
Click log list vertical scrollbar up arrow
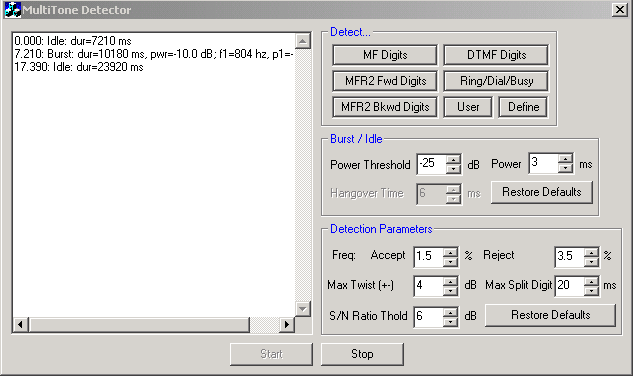click(303, 41)
